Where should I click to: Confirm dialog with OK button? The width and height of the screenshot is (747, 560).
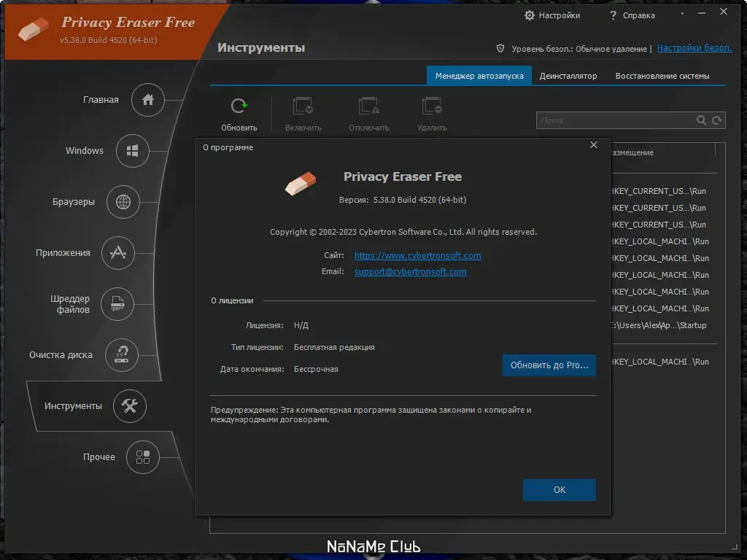560,490
